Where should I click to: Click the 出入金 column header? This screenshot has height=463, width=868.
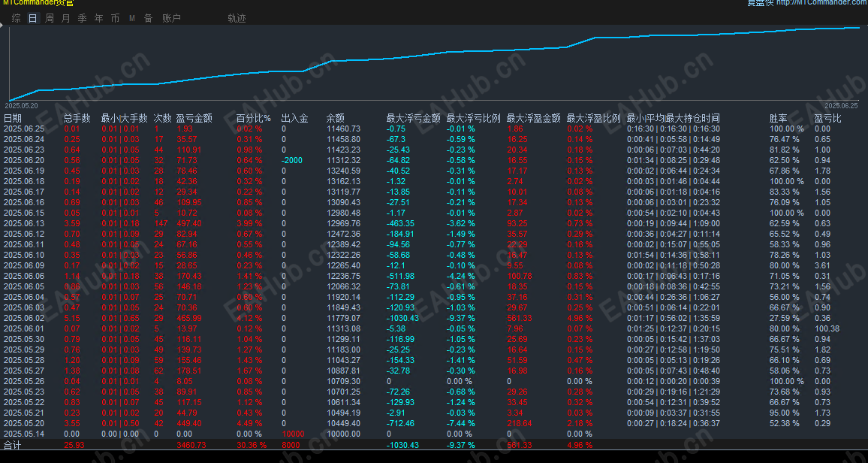pos(294,118)
